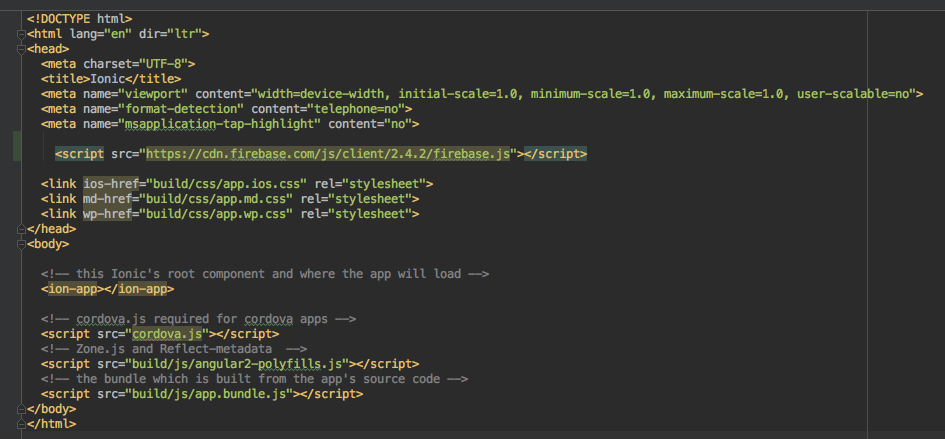Click the build/js/app.bundle.js path

(x=209, y=394)
